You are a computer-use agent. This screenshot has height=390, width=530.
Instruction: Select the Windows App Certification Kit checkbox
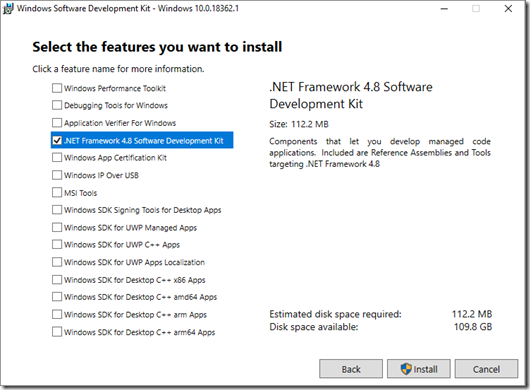coord(57,157)
